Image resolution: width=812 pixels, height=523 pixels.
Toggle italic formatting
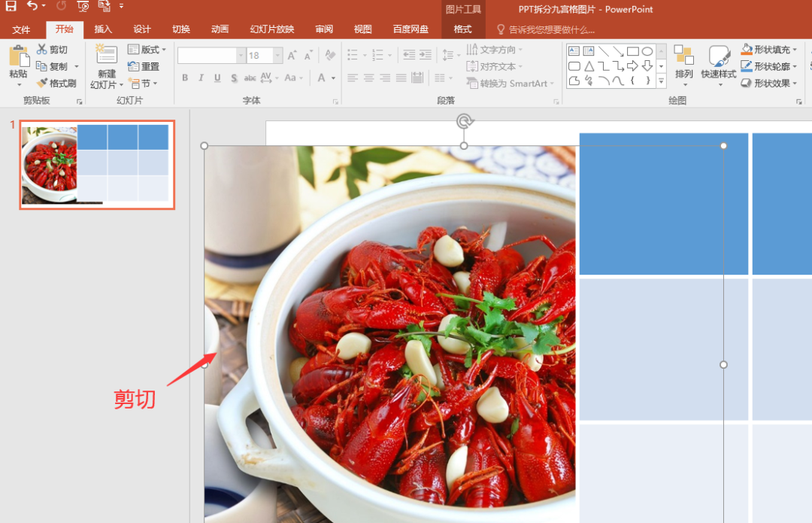(201, 78)
